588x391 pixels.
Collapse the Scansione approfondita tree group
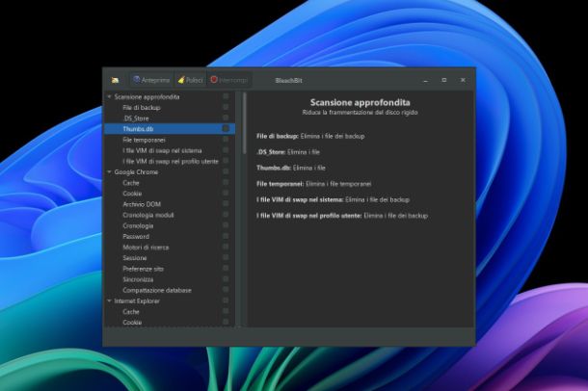coord(110,97)
